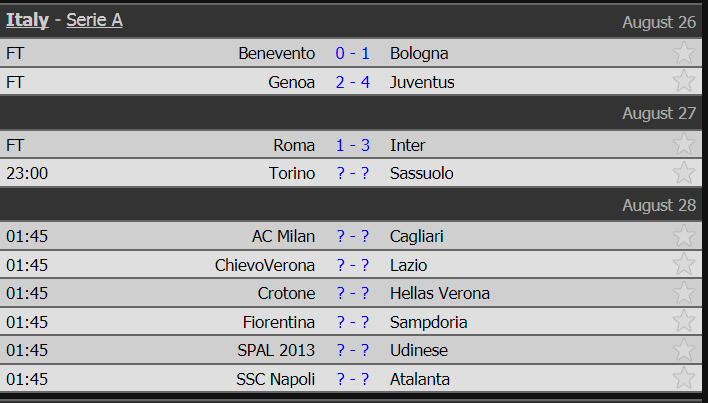Click the 2 - 4 Genoa Juventus score

(353, 81)
